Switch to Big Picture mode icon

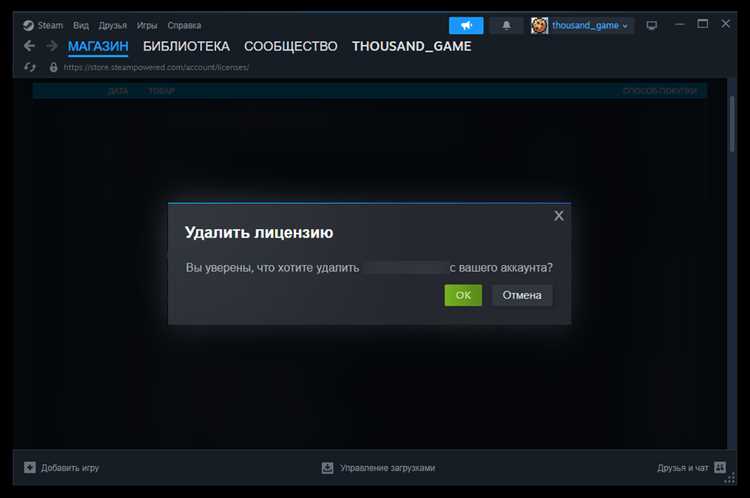[651, 25]
